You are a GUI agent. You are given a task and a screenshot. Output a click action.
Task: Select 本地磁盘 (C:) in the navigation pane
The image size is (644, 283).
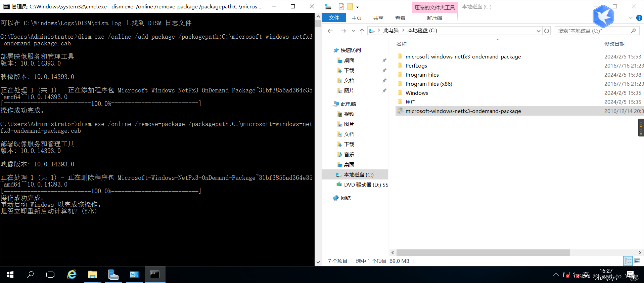359,175
